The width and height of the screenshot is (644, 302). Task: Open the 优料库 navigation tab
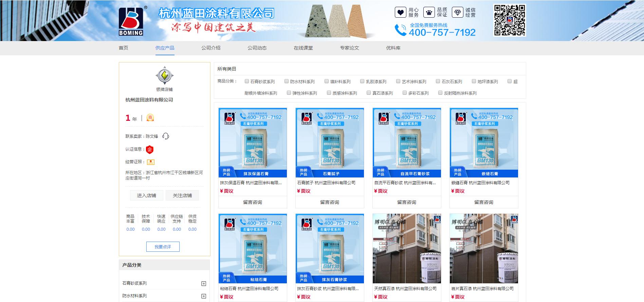click(393, 48)
